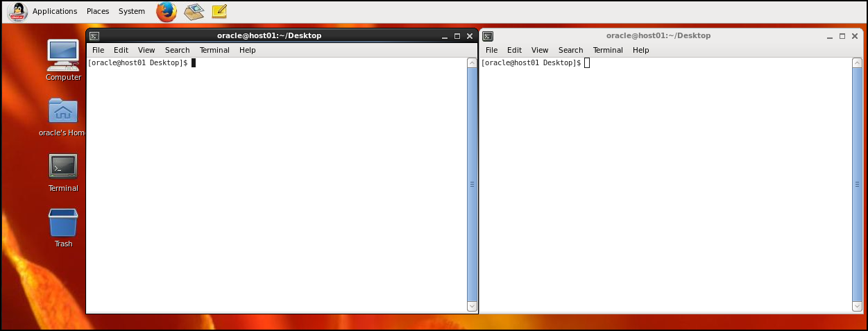This screenshot has width=868, height=331.
Task: Click scroll-down arrow in left terminal
Action: coord(472,306)
